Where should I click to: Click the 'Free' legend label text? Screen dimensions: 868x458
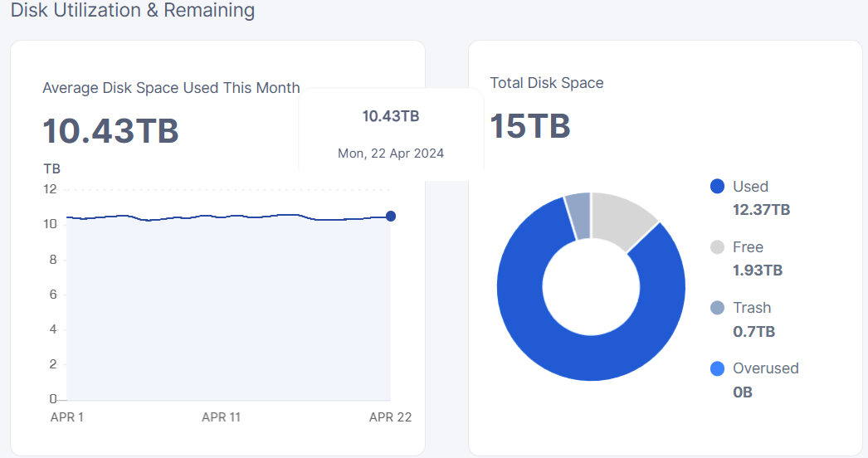coord(748,247)
